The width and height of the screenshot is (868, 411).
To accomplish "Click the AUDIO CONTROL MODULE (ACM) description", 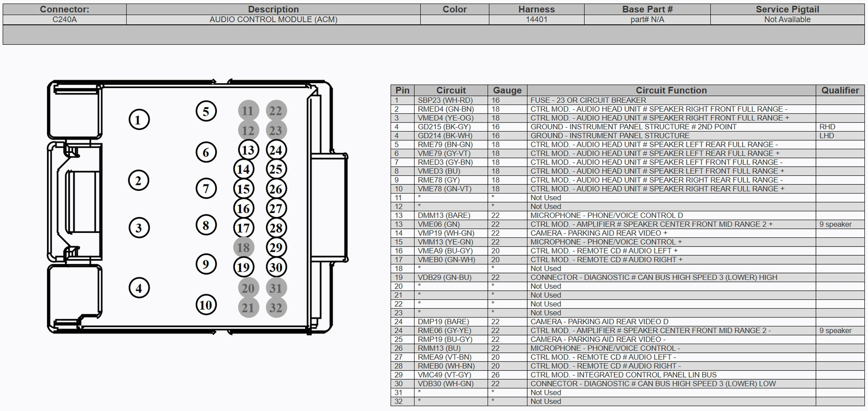I will point(273,19).
